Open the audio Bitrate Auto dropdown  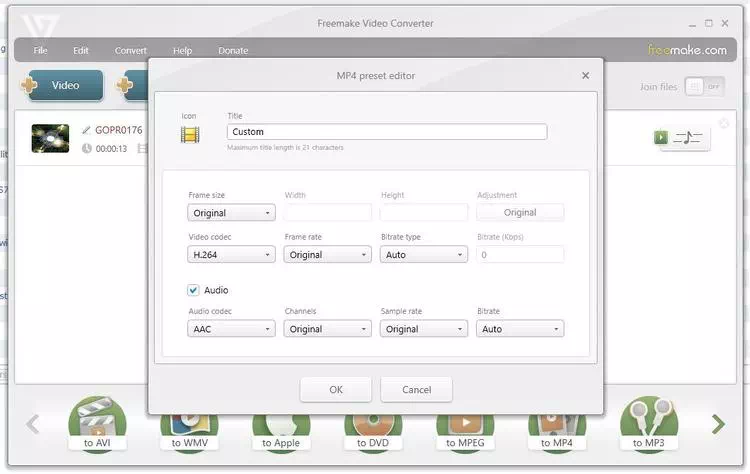point(520,329)
